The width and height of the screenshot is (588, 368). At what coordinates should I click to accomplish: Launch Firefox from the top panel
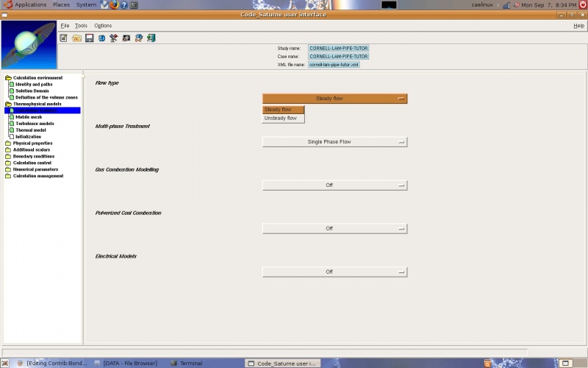pos(114,5)
